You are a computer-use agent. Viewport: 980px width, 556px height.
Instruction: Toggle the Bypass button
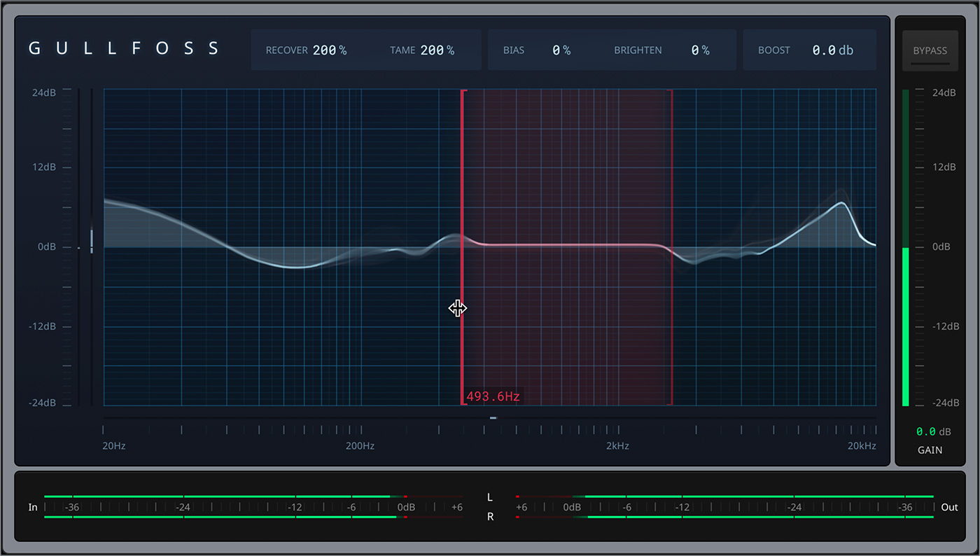[x=930, y=51]
